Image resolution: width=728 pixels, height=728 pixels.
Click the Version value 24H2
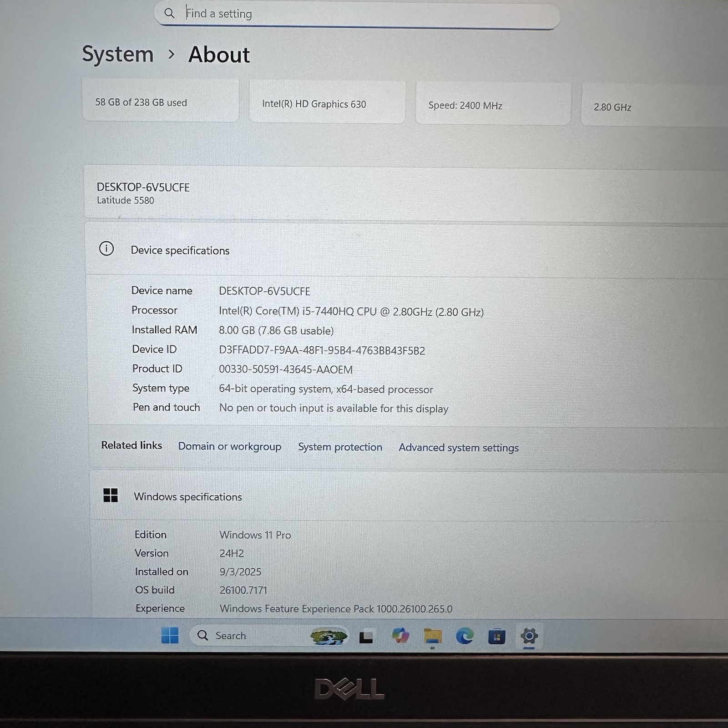click(232, 553)
